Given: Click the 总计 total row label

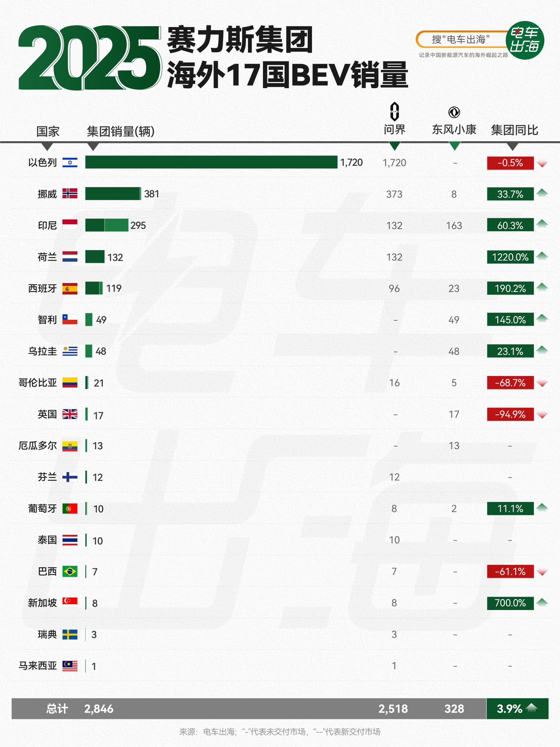Looking at the screenshot, I should click(x=57, y=709).
